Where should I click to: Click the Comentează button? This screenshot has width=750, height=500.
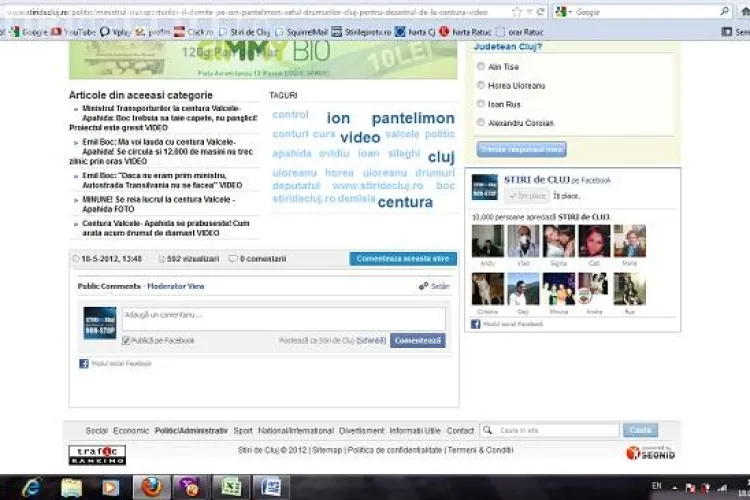(x=418, y=340)
